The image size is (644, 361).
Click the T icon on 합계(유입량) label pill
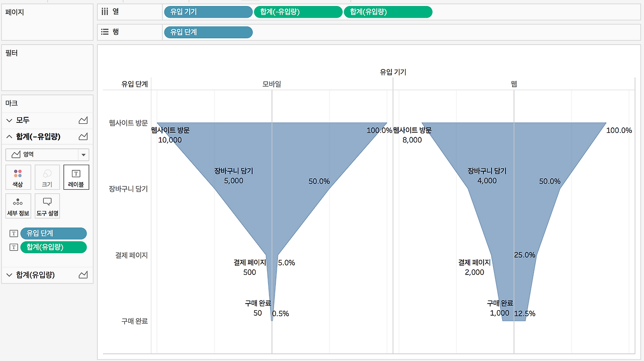(14, 247)
